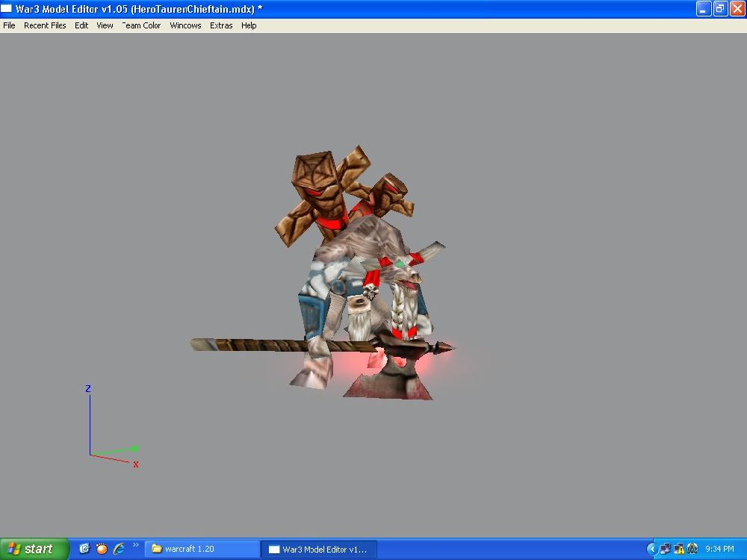The height and width of the screenshot is (560, 747).
Task: Select War3 Model Editor taskbar button
Action: (x=320, y=549)
